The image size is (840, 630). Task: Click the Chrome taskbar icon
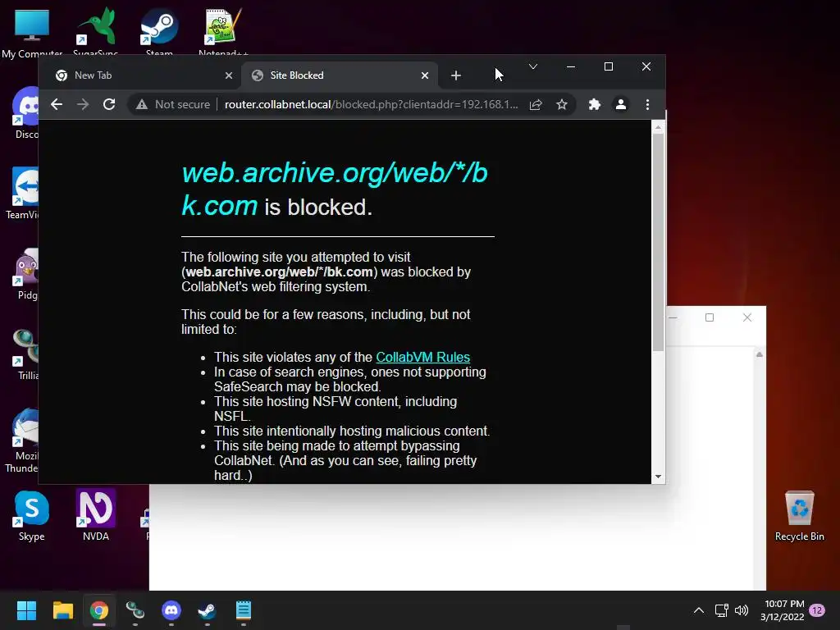99,610
